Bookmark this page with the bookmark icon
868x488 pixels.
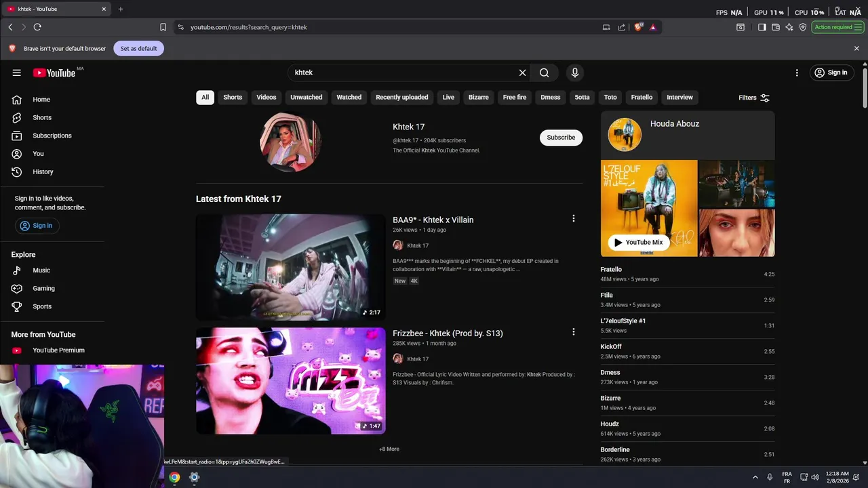point(163,27)
